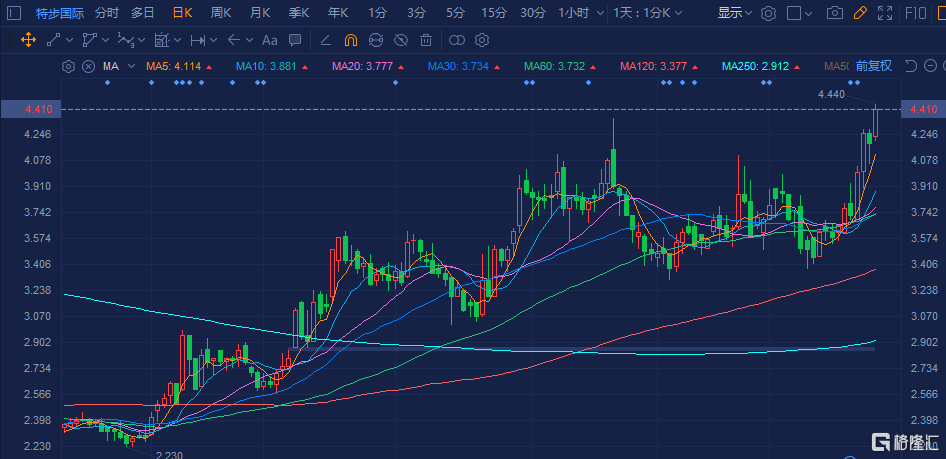Click the text annotation Aa tool

click(269, 40)
